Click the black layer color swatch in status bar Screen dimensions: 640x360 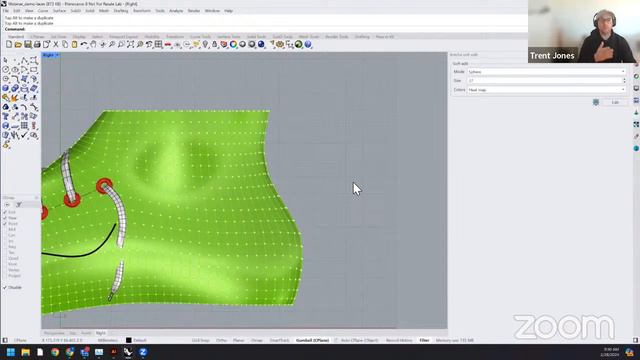(129, 340)
